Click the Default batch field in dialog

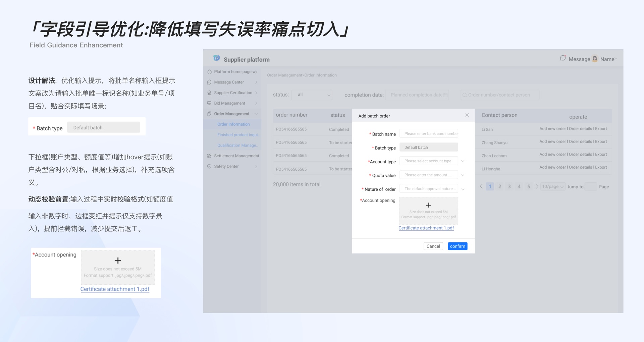429,147
